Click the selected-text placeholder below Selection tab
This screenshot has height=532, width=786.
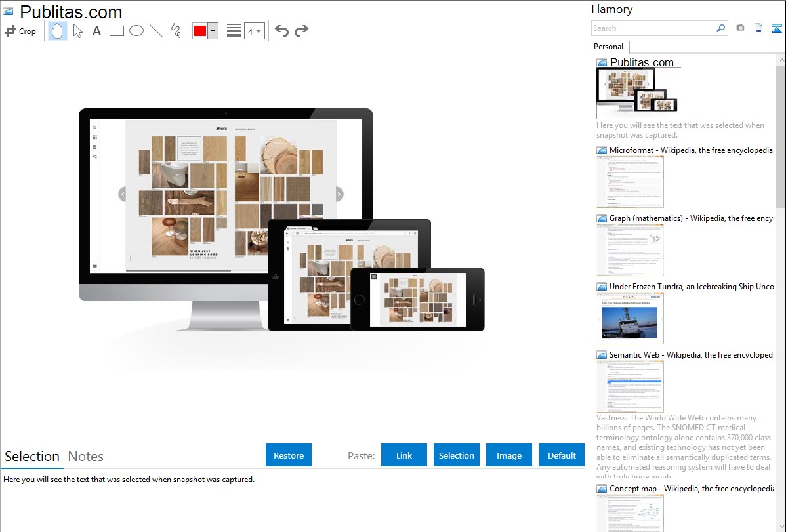[129, 480]
